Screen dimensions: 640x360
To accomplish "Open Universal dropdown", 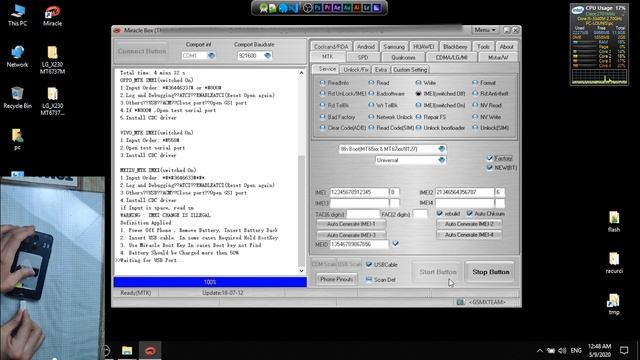I will click(441, 160).
